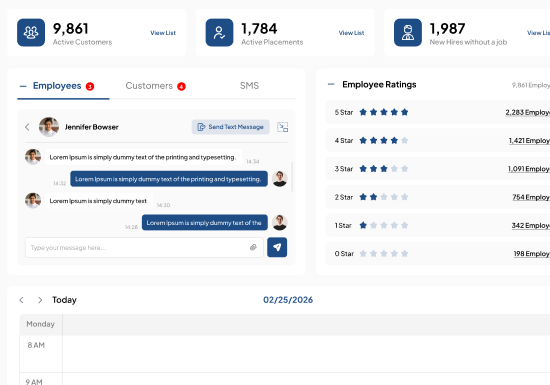Focus the 'Type your message here' field
This screenshot has height=385, width=550.
click(x=144, y=247)
